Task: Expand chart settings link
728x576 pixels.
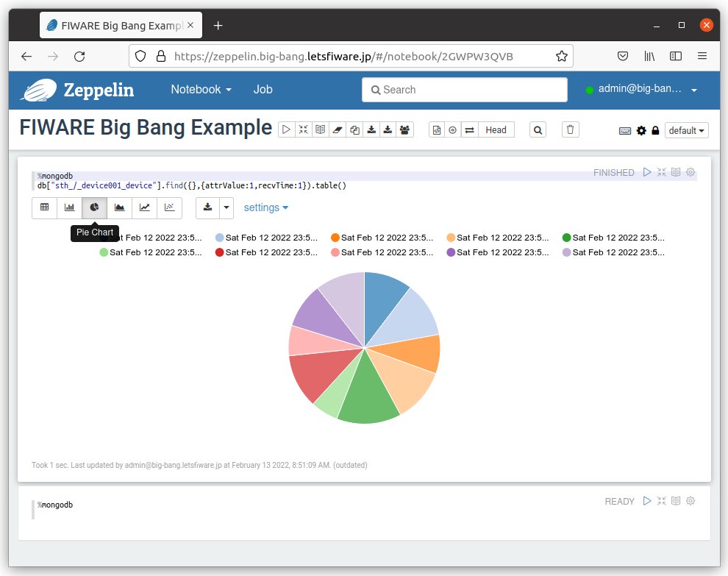Action: click(265, 207)
